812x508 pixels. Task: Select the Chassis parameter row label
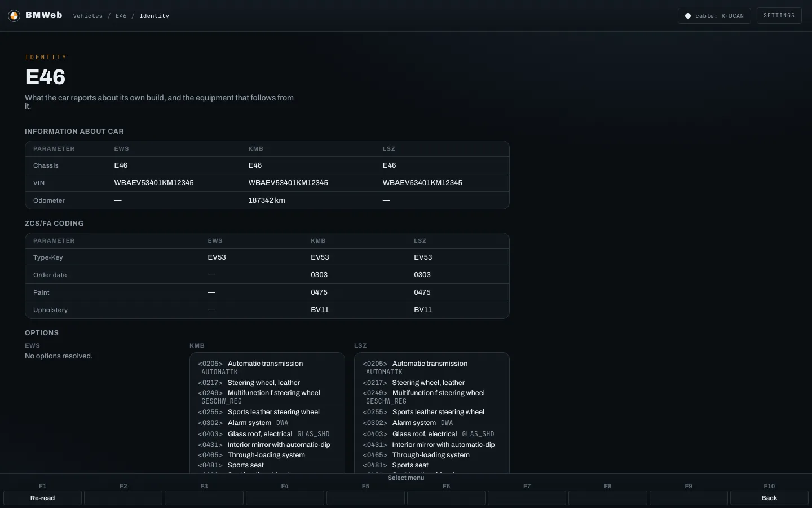point(46,165)
